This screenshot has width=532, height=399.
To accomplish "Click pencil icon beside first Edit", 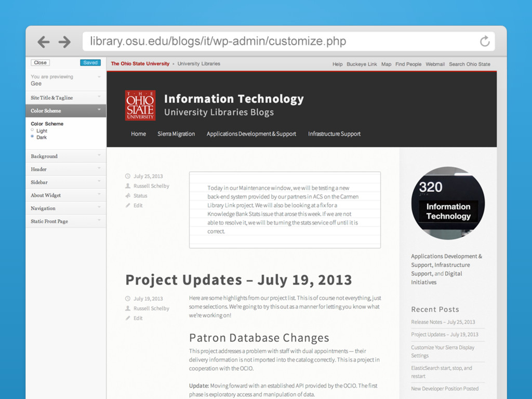I will click(128, 205).
